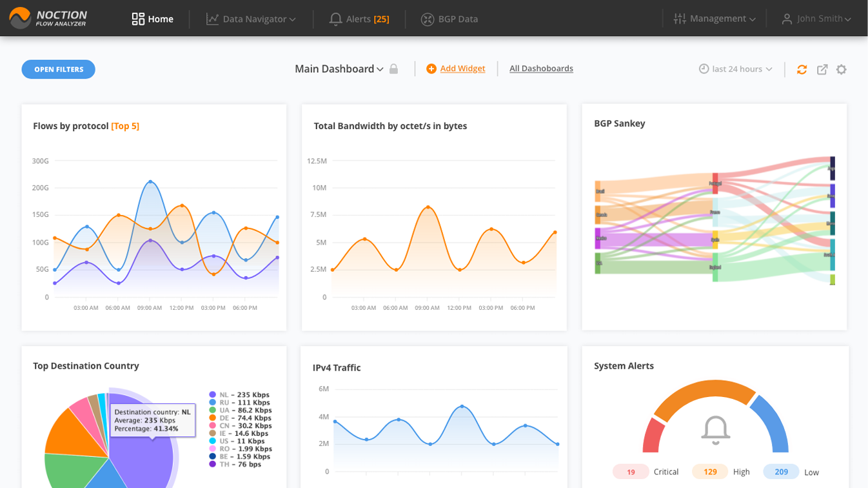Click the Critical label in System Alerts
Image resolution: width=868 pixels, height=488 pixels.
pos(666,472)
